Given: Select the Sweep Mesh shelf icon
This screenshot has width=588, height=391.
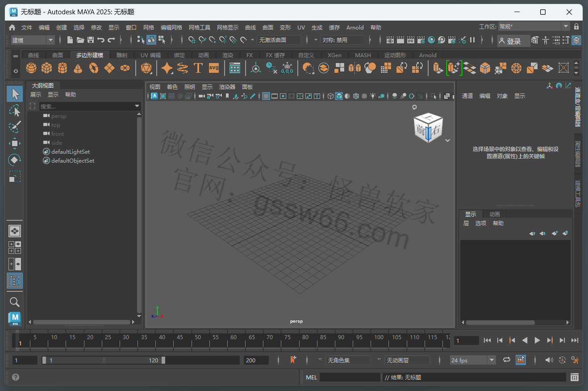Looking at the screenshot, I should [x=183, y=68].
